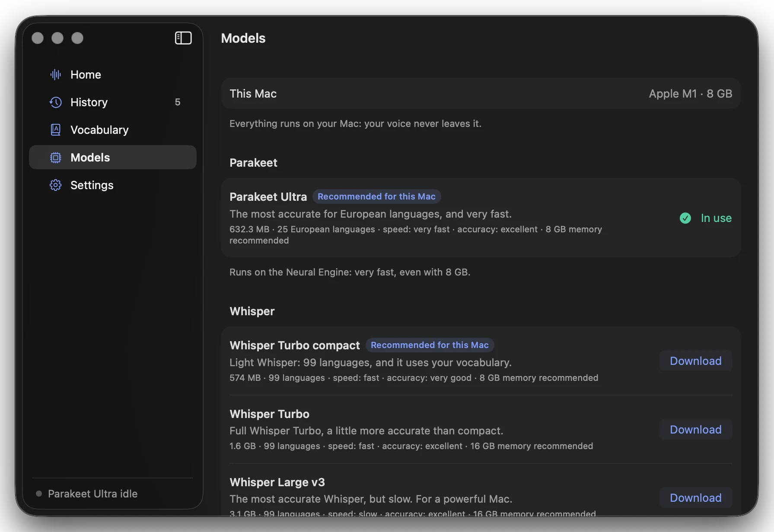
Task: Click the Settings gear icon
Action: pos(56,185)
